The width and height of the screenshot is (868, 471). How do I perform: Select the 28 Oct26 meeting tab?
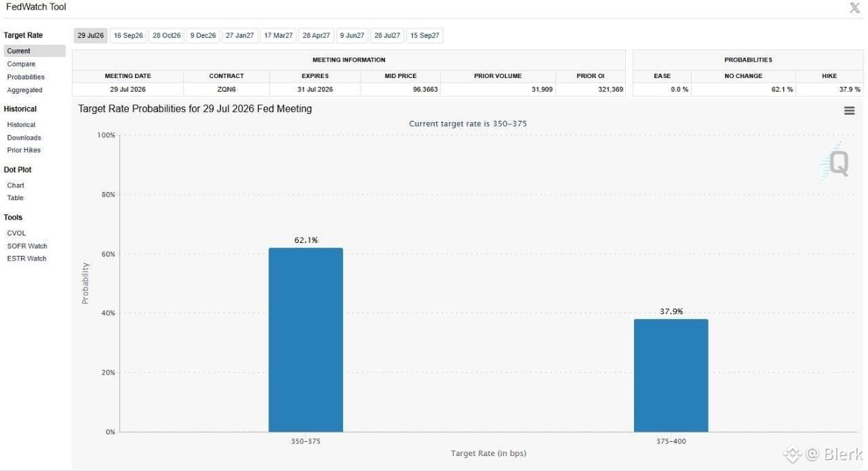coord(167,35)
